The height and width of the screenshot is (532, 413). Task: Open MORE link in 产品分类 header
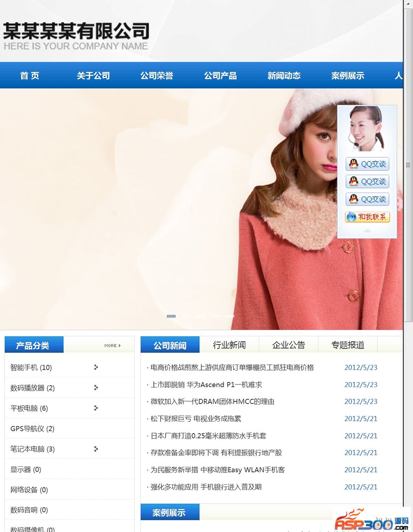click(112, 345)
